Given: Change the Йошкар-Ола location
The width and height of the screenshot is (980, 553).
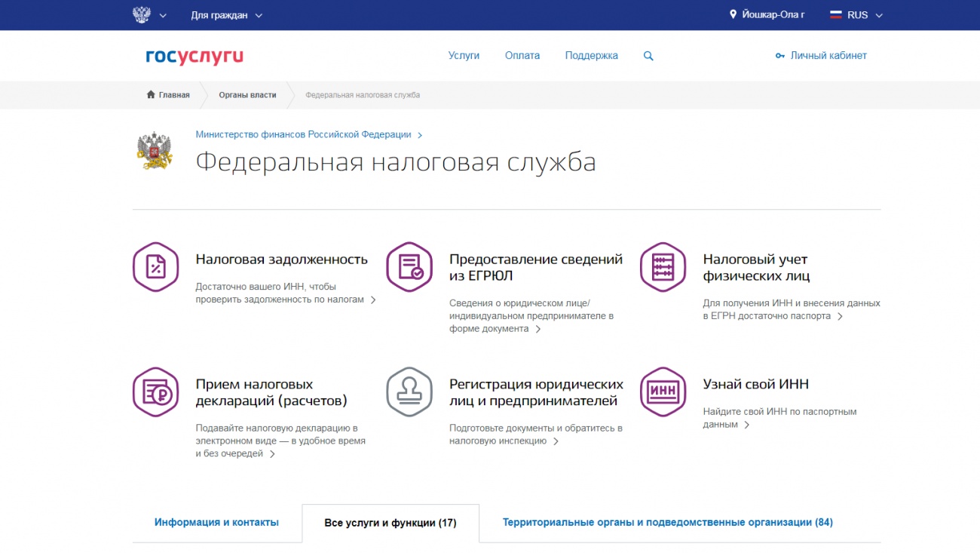Looking at the screenshot, I should [767, 15].
